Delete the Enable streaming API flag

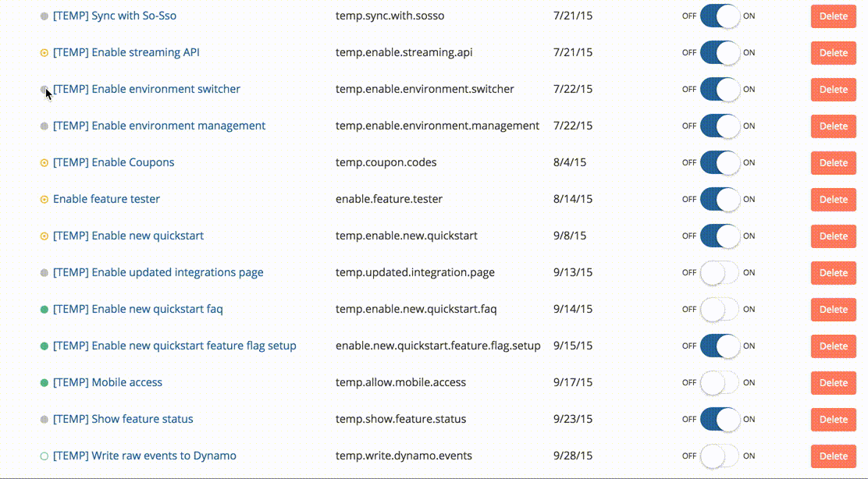point(833,53)
